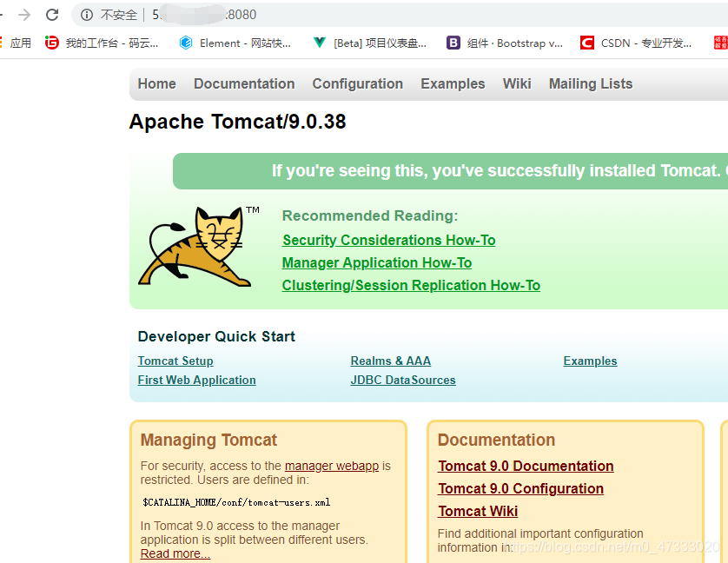This screenshot has height=563, width=728.
Task: Open Examples link under Developer Quick Start
Action: [590, 361]
